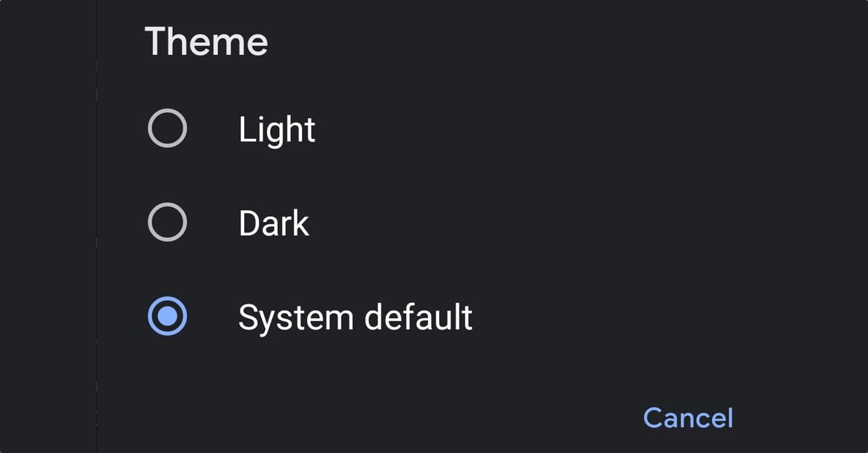Click the "Theme" heading text
This screenshot has width=868, height=453.
pos(206,42)
